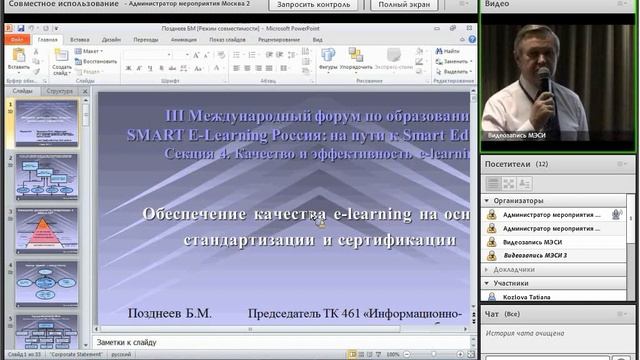Open the font size dropdown
This screenshot has height=360, width=640.
(x=187, y=55)
